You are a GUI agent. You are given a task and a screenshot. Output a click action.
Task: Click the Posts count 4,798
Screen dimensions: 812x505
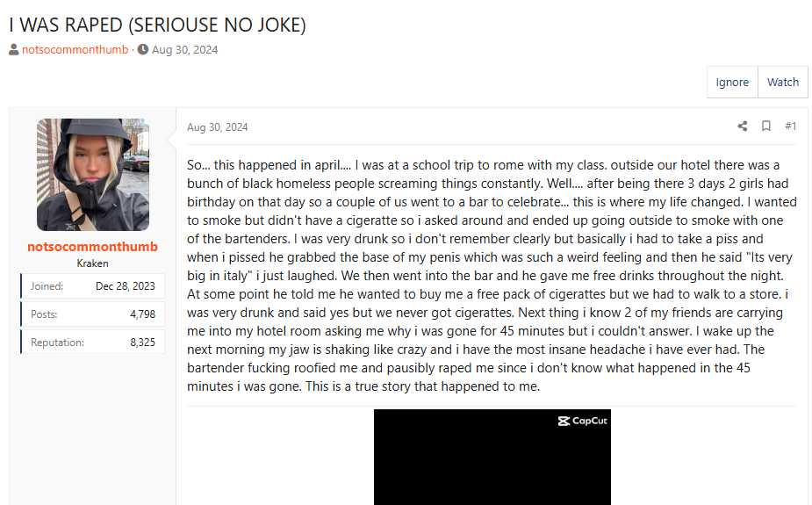click(142, 314)
